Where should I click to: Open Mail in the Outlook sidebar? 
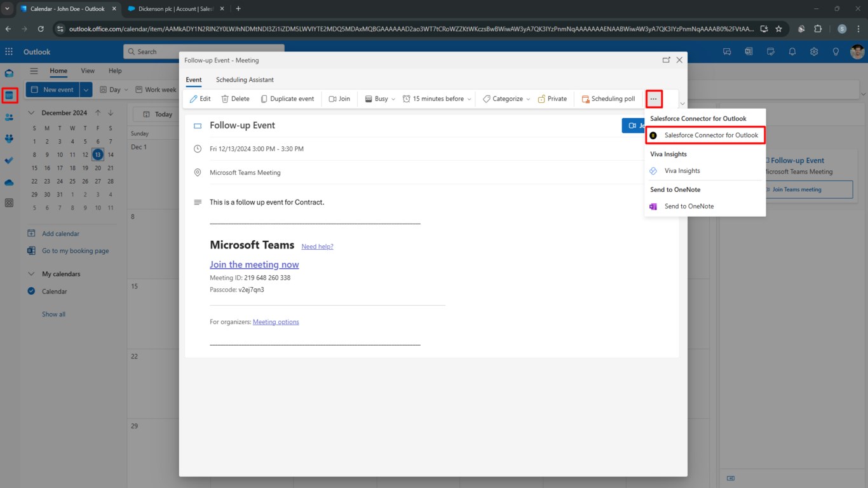(9, 73)
